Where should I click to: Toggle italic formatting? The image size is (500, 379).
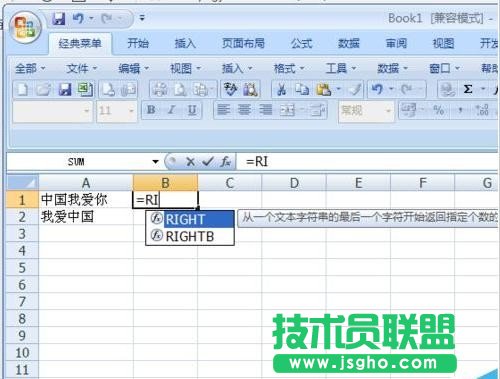point(172,110)
